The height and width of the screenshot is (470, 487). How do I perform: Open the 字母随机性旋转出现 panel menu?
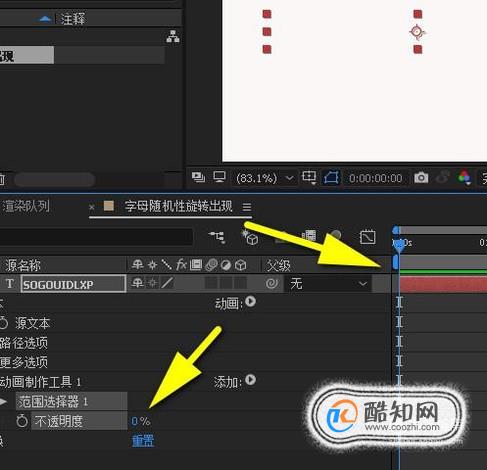(x=247, y=207)
